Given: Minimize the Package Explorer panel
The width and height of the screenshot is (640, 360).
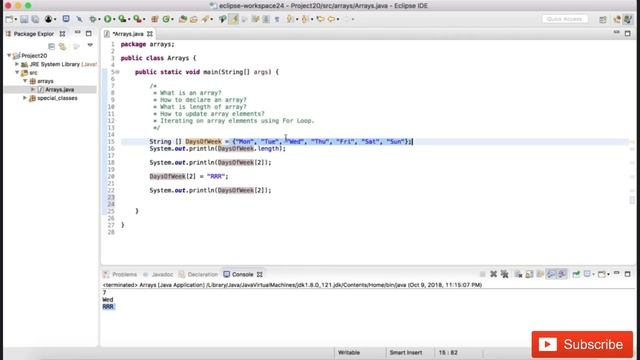Looking at the screenshot, I should click(77, 33).
